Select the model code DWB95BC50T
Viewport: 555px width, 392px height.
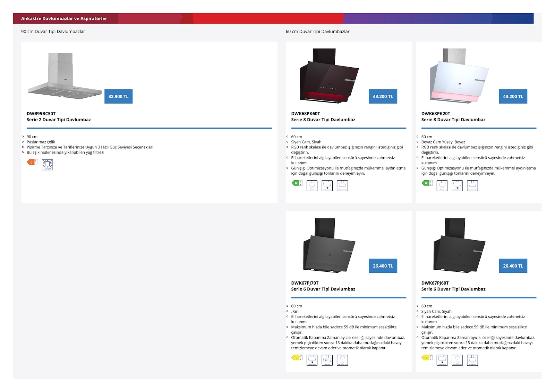(x=41, y=114)
